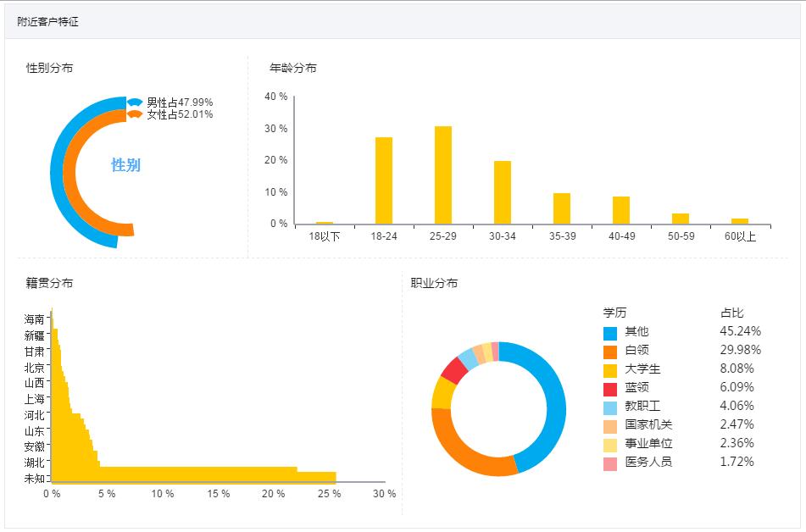Screen dimensions: 806x532
Task: Click the 职业分布 heading
Action: point(434,283)
